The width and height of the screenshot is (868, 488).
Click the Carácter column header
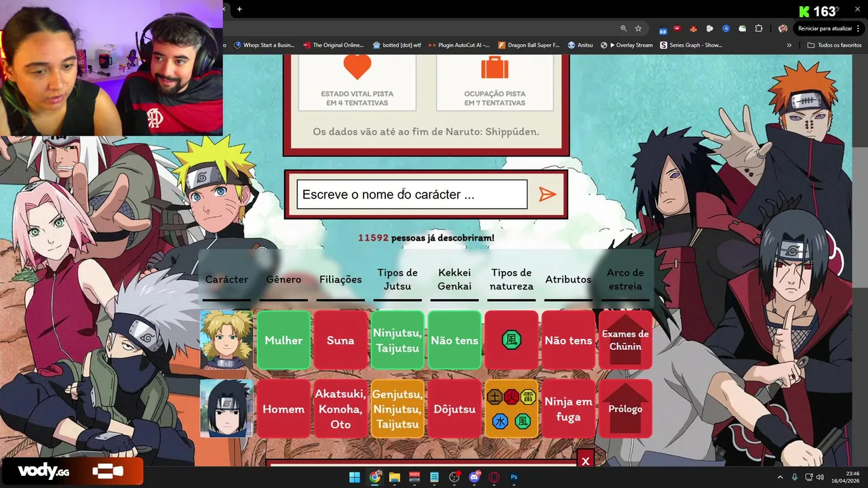226,279
